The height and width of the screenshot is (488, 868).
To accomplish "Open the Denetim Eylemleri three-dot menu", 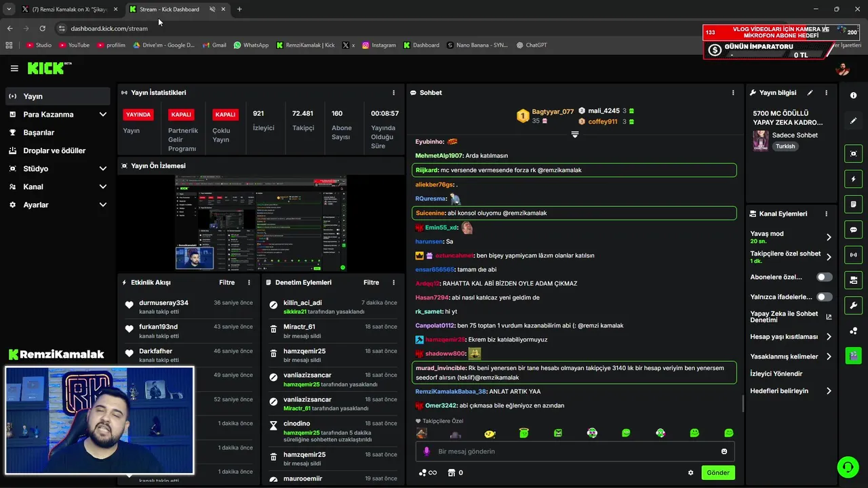I will 393,283.
